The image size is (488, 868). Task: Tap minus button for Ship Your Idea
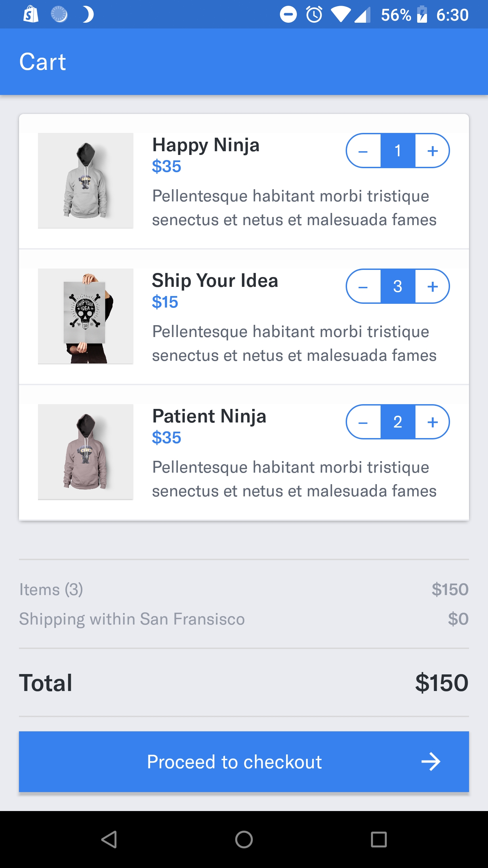tap(363, 287)
